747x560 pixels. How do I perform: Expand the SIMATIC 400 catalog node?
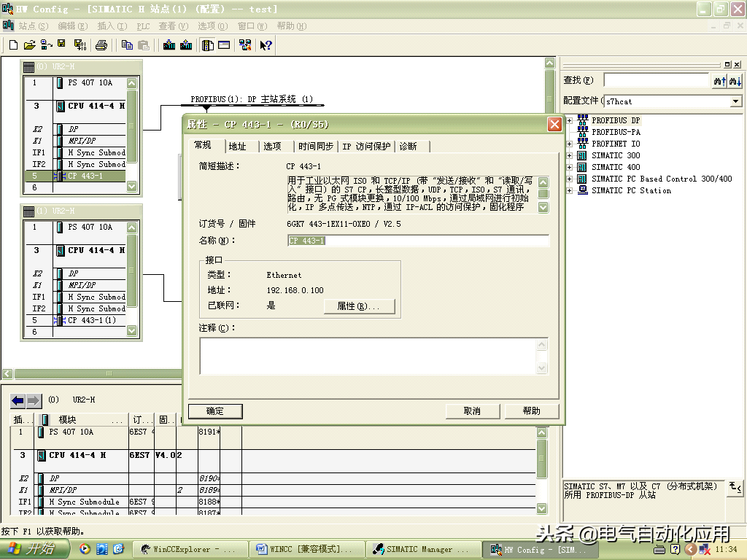(569, 167)
